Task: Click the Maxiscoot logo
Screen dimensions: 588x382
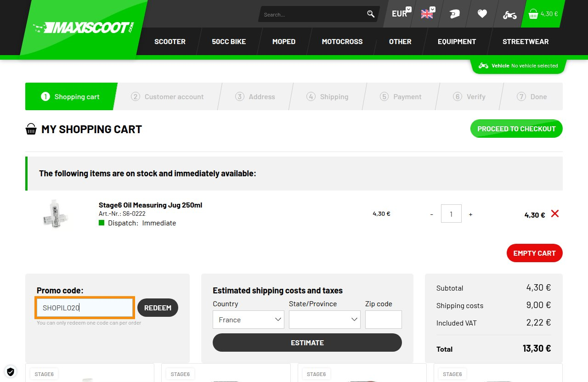Action: [83, 28]
